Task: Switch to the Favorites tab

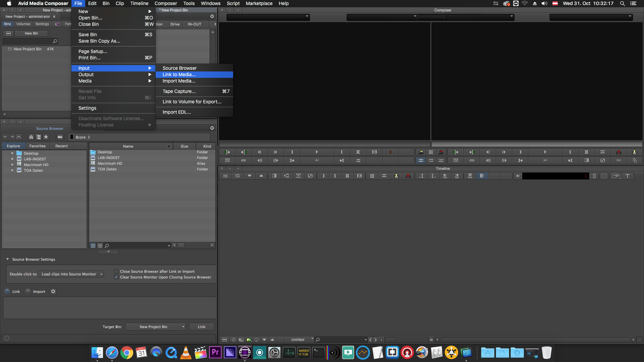Action: point(37,146)
